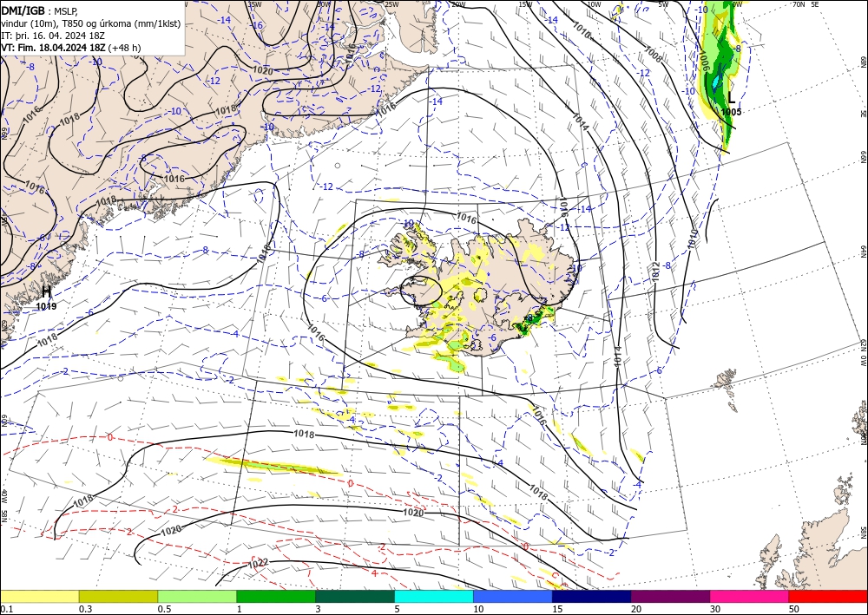Click the 'H' high pressure marker

pos(47,291)
